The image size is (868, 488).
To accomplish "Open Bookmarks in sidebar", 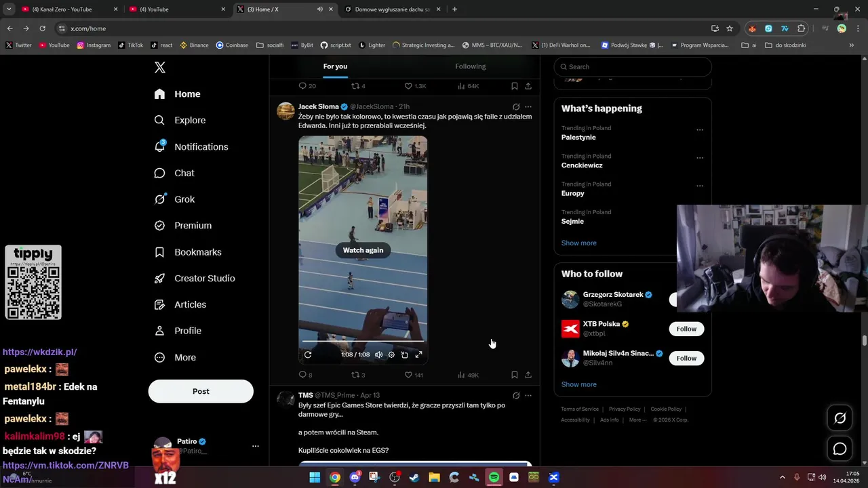I will coord(187,252).
